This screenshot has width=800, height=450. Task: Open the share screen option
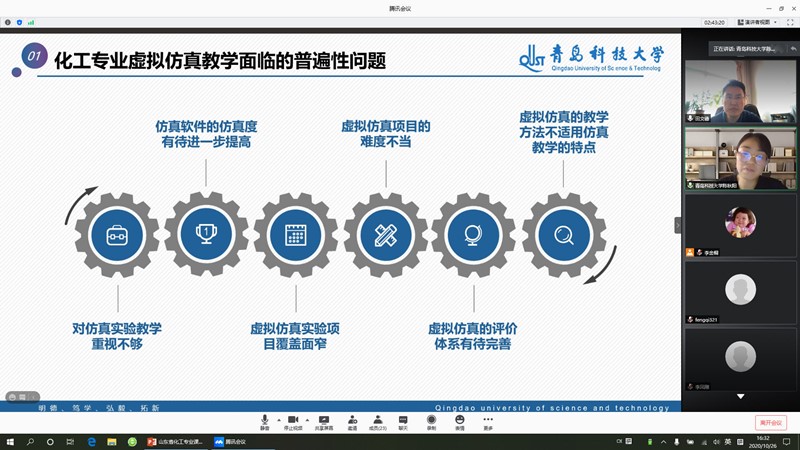(x=324, y=420)
